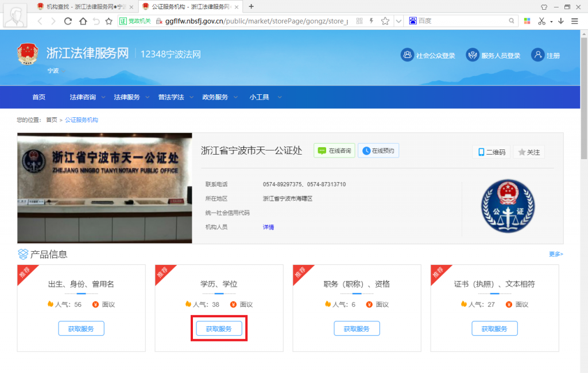588x373 pixels.
Task: Click the 在线预约 button
Action: click(x=378, y=151)
